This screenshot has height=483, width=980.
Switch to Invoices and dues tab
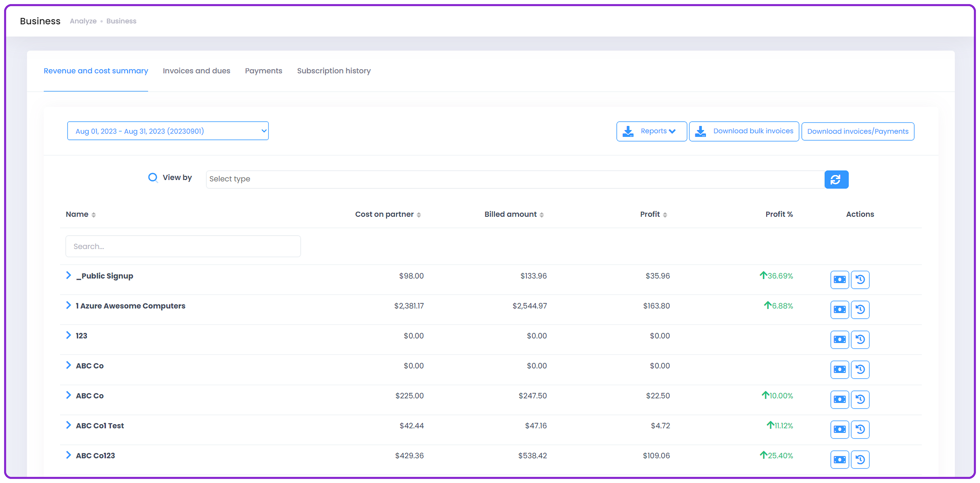(x=196, y=71)
